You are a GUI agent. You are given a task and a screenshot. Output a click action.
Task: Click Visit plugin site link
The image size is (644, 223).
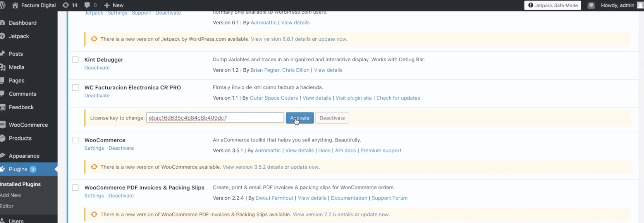pyautogui.click(x=354, y=98)
